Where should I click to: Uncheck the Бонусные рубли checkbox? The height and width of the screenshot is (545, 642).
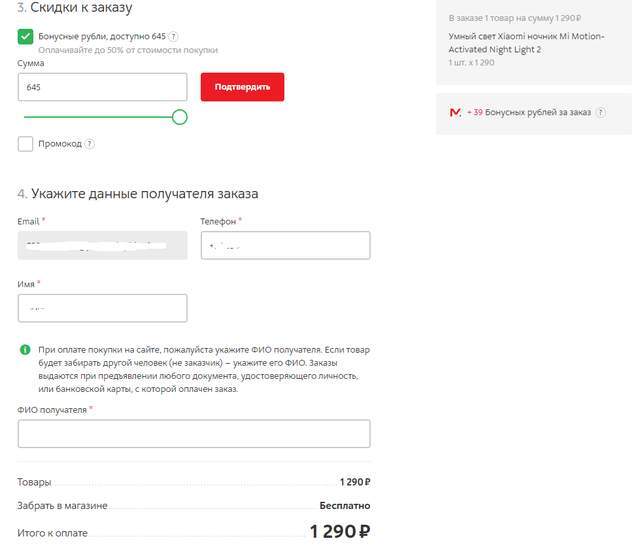pyautogui.click(x=25, y=37)
